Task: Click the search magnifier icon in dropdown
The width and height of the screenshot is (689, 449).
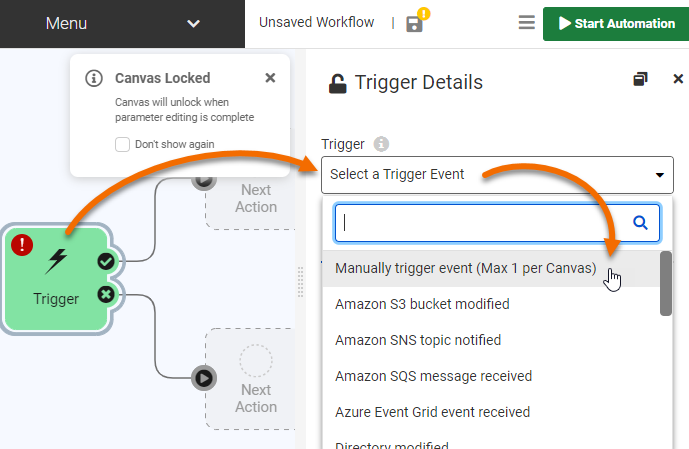Action: tap(641, 222)
